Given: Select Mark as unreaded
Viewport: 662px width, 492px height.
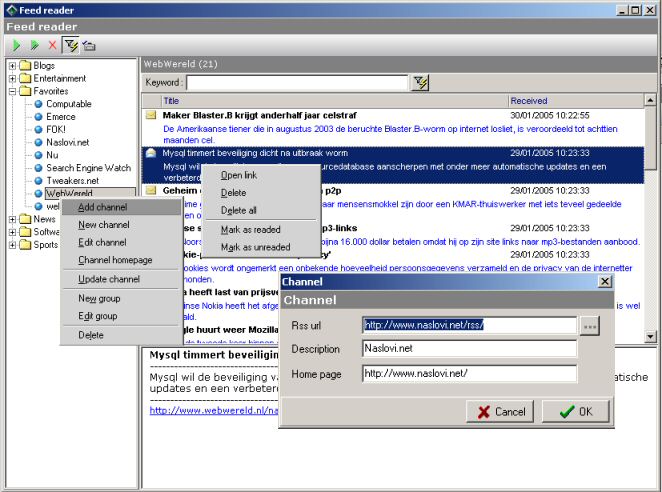Looking at the screenshot, I should (x=260, y=247).
